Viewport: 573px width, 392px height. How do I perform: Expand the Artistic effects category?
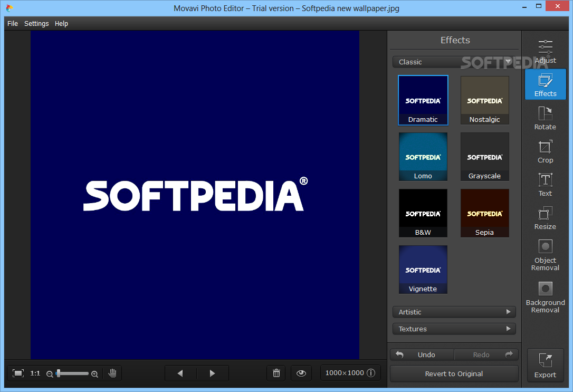click(x=454, y=312)
